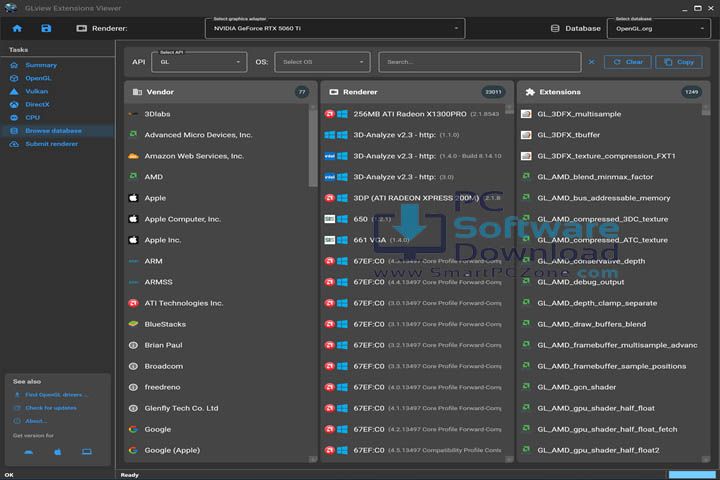The image size is (720, 480).
Task: Open the OpenGL.org database dropdown
Action: tap(659, 28)
